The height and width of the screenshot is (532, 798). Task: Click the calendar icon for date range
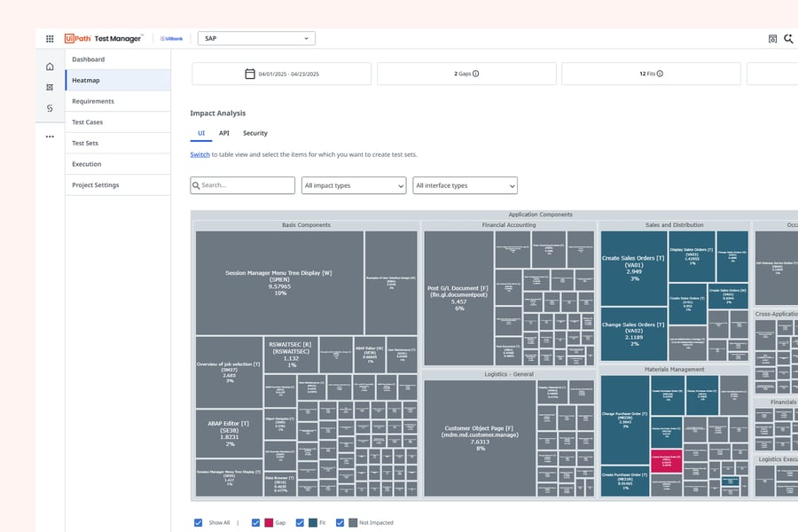coord(250,74)
